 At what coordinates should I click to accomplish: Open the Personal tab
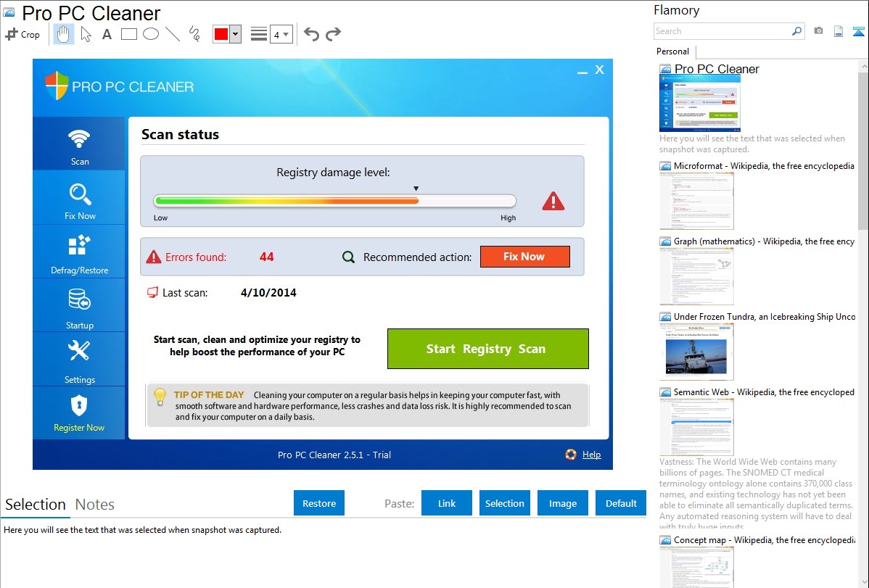point(673,51)
